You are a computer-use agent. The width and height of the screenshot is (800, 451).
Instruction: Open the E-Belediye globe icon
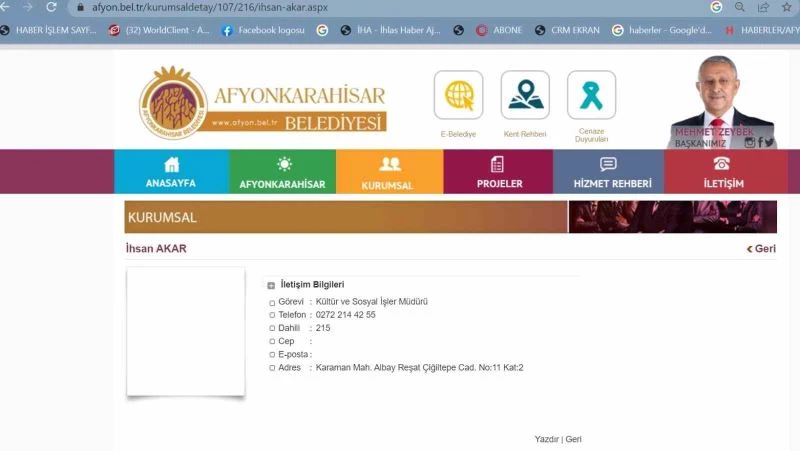point(458,95)
